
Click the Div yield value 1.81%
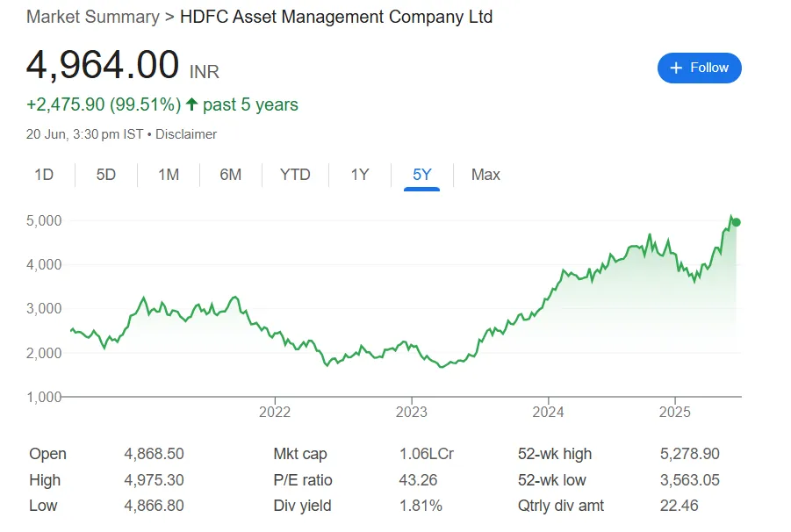point(421,506)
